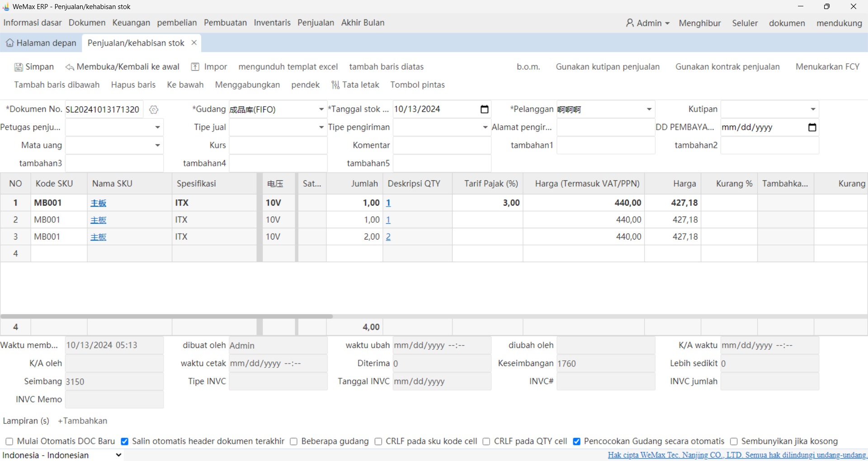Click the Halaman depan home icon tab

(10, 43)
